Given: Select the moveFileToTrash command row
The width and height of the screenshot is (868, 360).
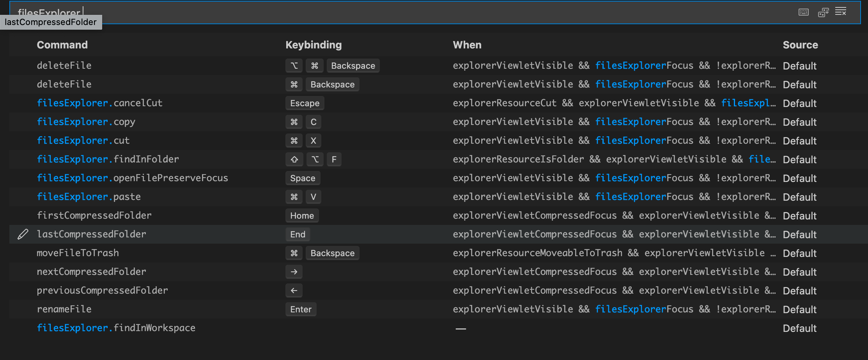Looking at the screenshot, I should point(78,253).
